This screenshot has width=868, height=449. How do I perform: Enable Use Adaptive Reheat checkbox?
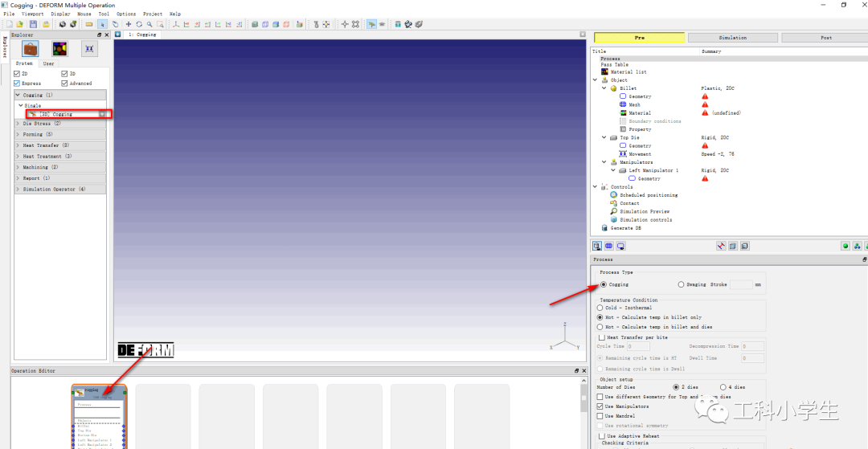coord(602,435)
